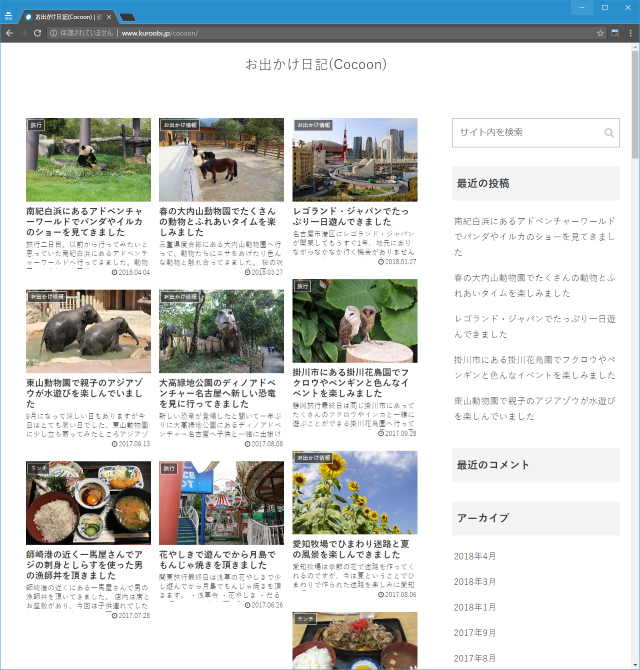Image resolution: width=640 pixels, height=670 pixels.
Task: Open the pony zoo photo thumbnail
Action: click(x=221, y=160)
